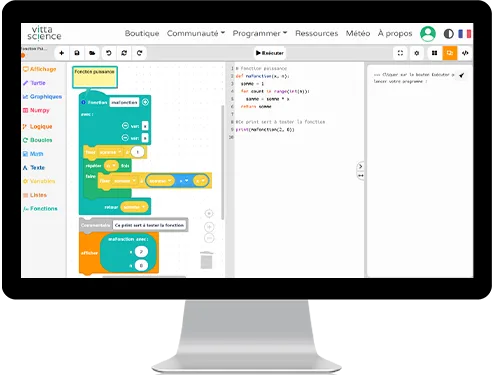Toggle dark mode contrast icon
Viewport: 494px width, 376px height.
point(449,34)
